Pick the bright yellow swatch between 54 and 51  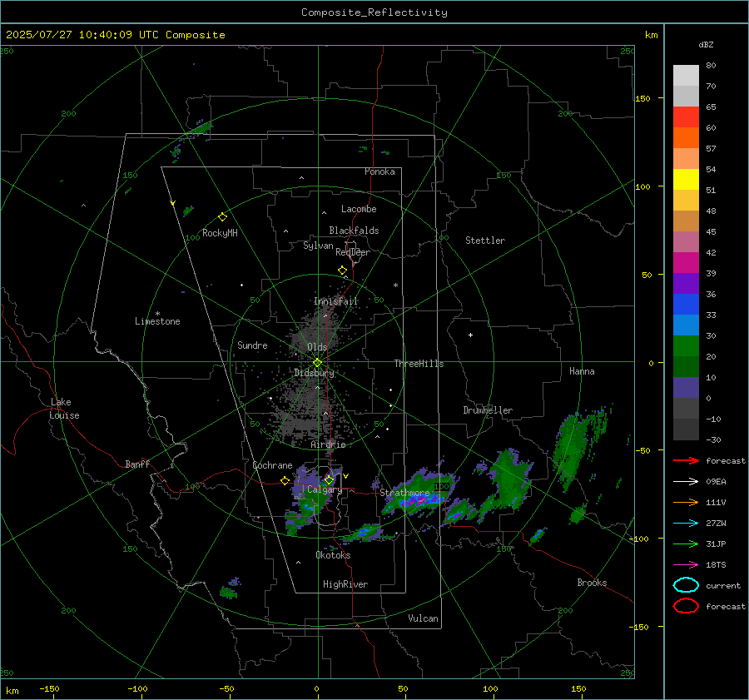pyautogui.click(x=686, y=179)
